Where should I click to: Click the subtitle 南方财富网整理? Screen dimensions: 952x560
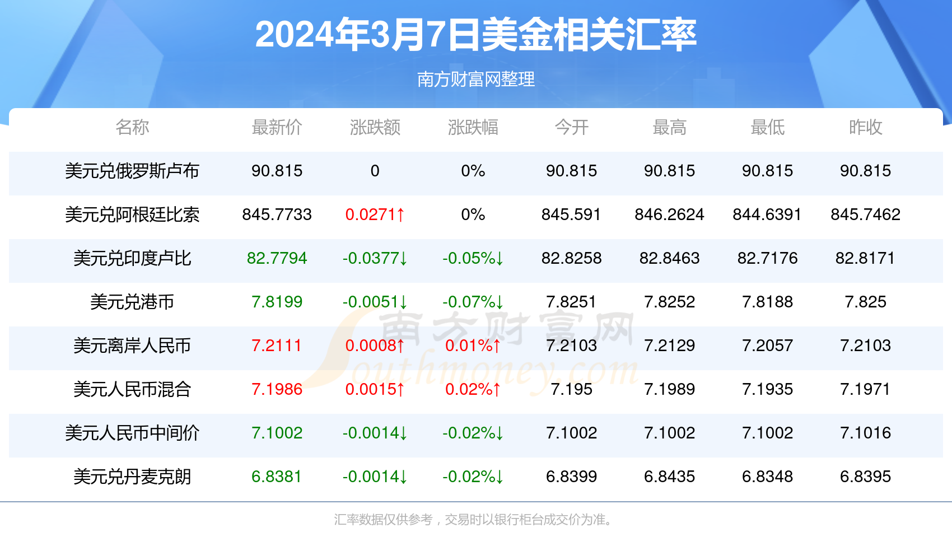pyautogui.click(x=476, y=79)
